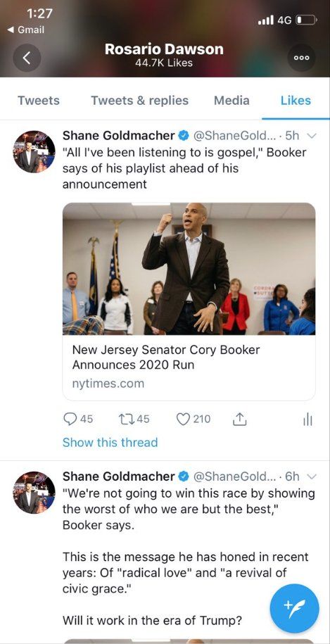Open Shane Goldmacher's avatar on first tweet
This screenshot has height=644, width=330.
point(34,151)
